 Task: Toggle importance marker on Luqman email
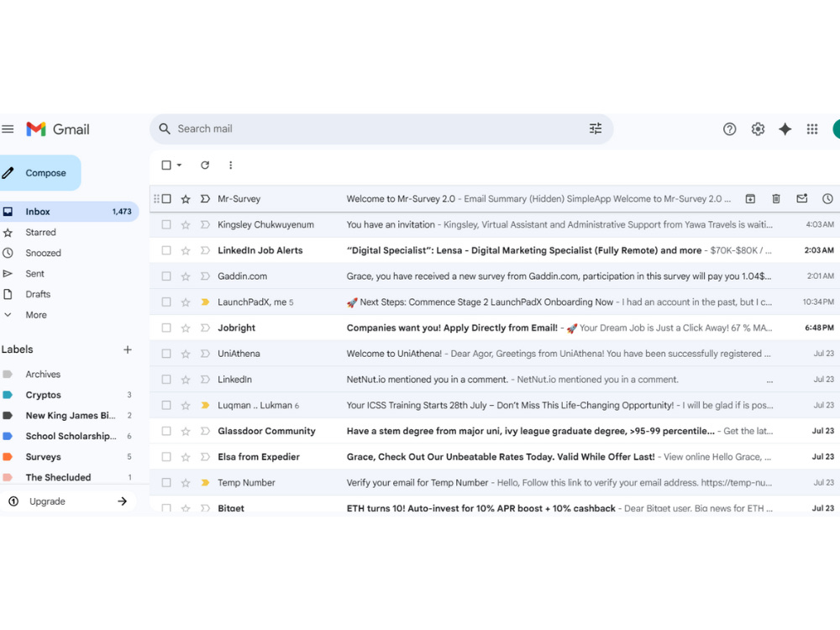(205, 405)
